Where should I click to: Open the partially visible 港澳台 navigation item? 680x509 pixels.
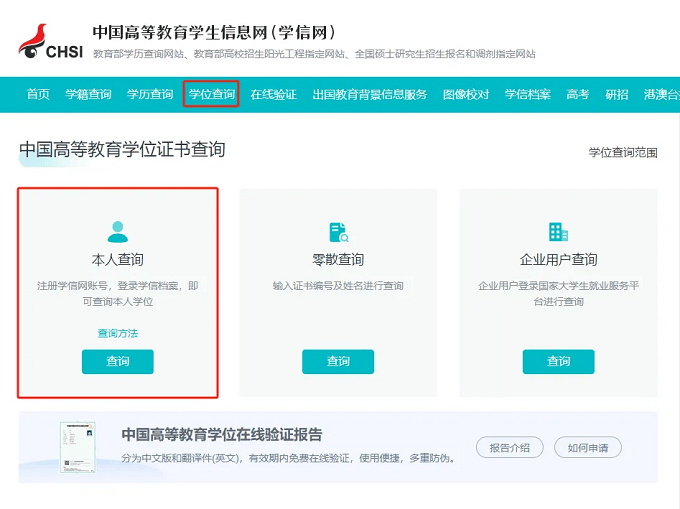point(662,94)
